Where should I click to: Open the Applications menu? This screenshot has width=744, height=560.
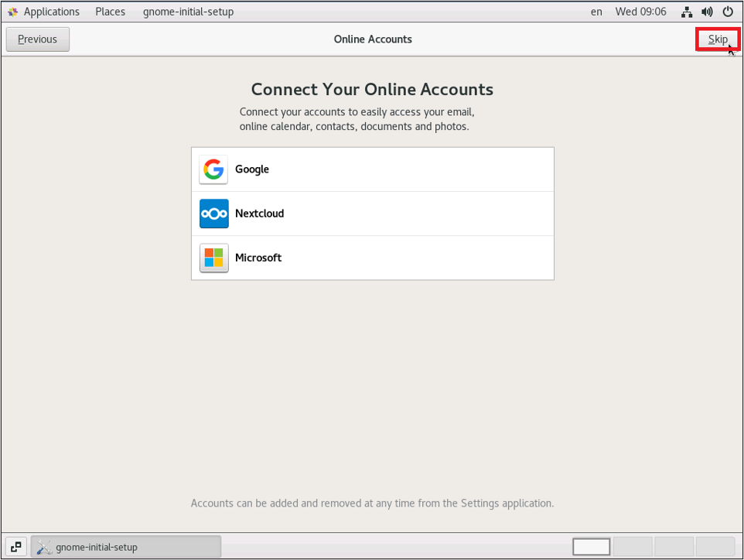52,12
